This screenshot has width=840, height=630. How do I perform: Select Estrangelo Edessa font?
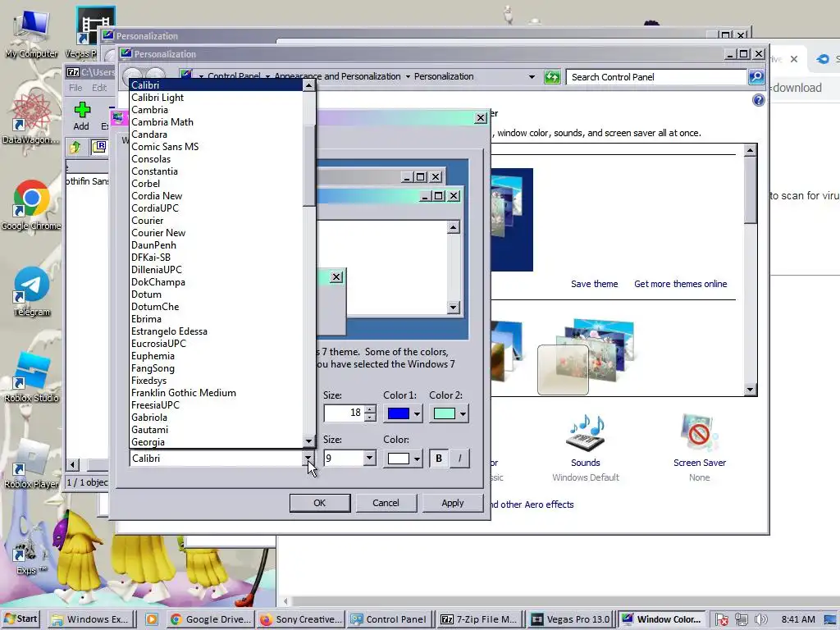[217, 331]
